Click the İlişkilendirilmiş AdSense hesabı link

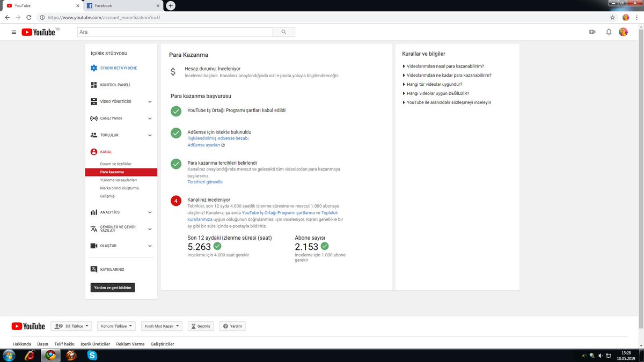pos(218,138)
